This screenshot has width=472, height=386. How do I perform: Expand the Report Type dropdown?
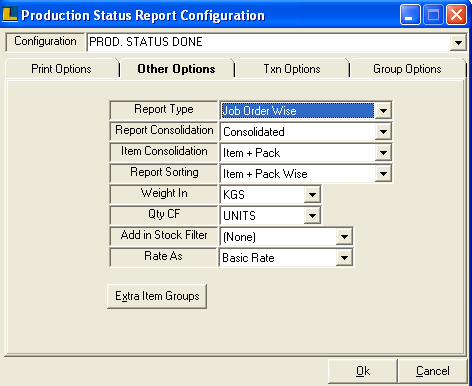[383, 111]
